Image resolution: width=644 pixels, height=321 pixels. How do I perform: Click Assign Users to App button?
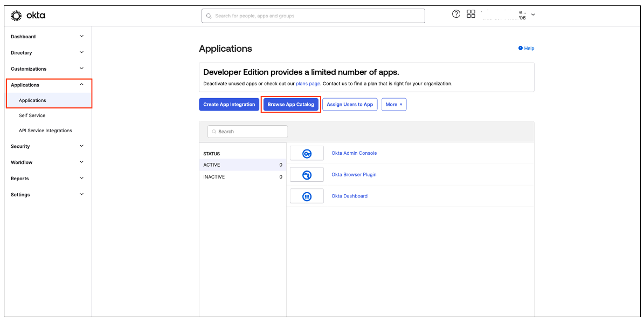pyautogui.click(x=350, y=105)
